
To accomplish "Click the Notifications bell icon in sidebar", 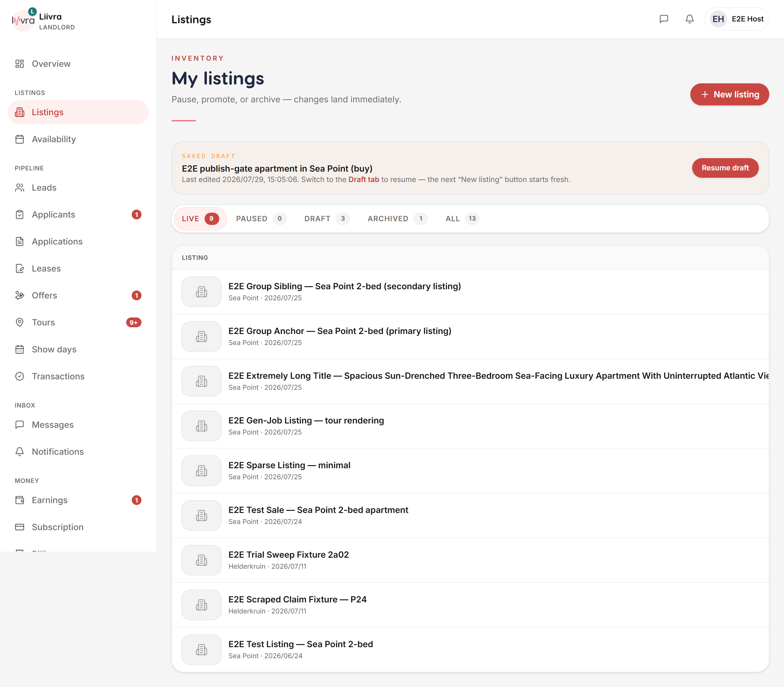I will click(x=20, y=452).
